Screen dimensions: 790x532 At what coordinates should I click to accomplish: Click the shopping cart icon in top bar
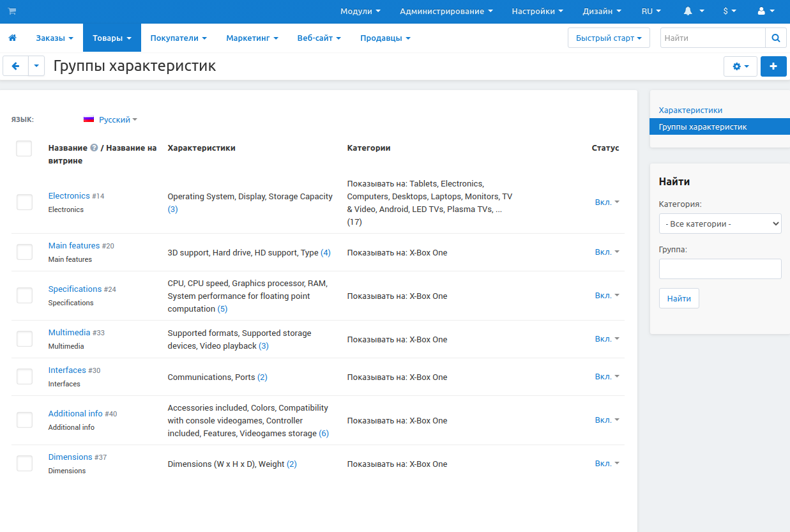12,11
